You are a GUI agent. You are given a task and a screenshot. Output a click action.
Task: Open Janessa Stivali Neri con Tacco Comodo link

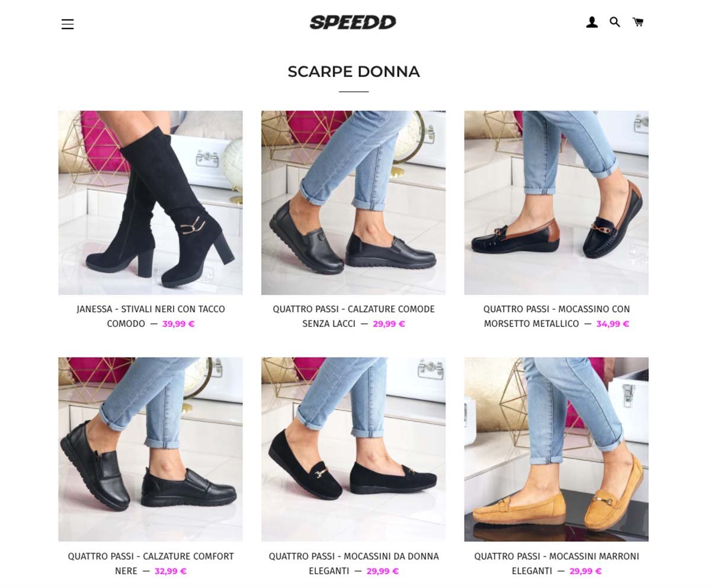(150, 316)
